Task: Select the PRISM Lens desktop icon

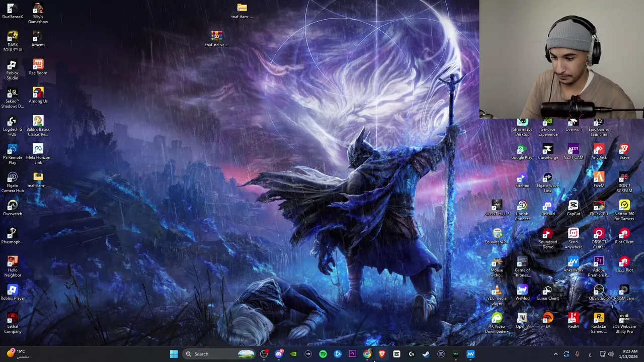Action: click(x=624, y=293)
